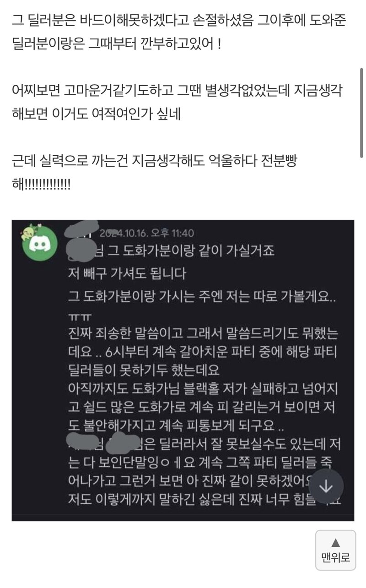Click the exclamation line 해!!!!!!!!!!!!!

point(42,185)
